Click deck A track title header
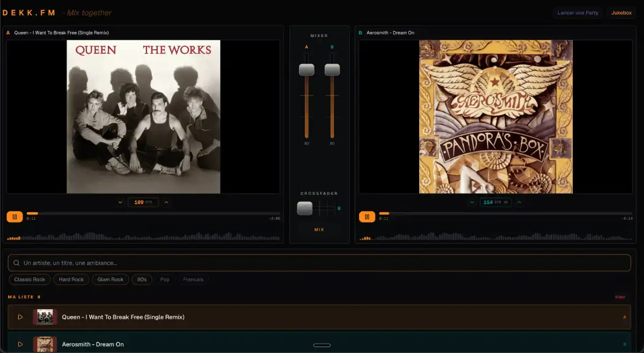 pyautogui.click(x=62, y=33)
